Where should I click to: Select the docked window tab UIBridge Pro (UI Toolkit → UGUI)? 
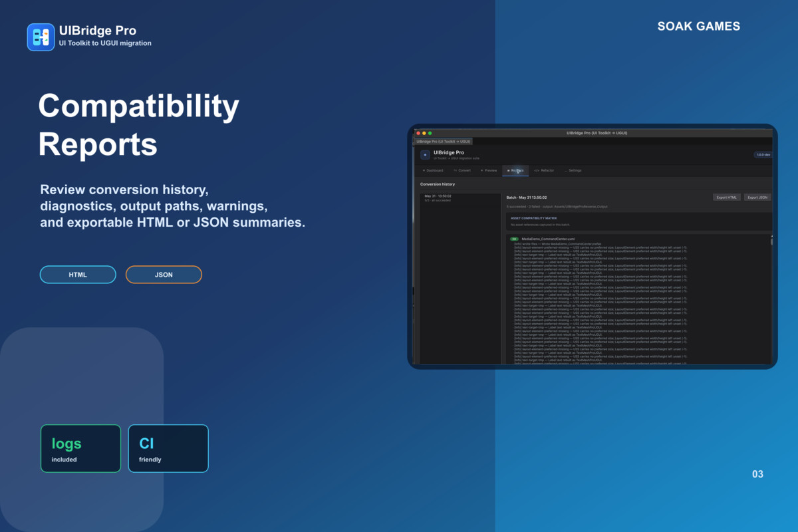tap(443, 142)
